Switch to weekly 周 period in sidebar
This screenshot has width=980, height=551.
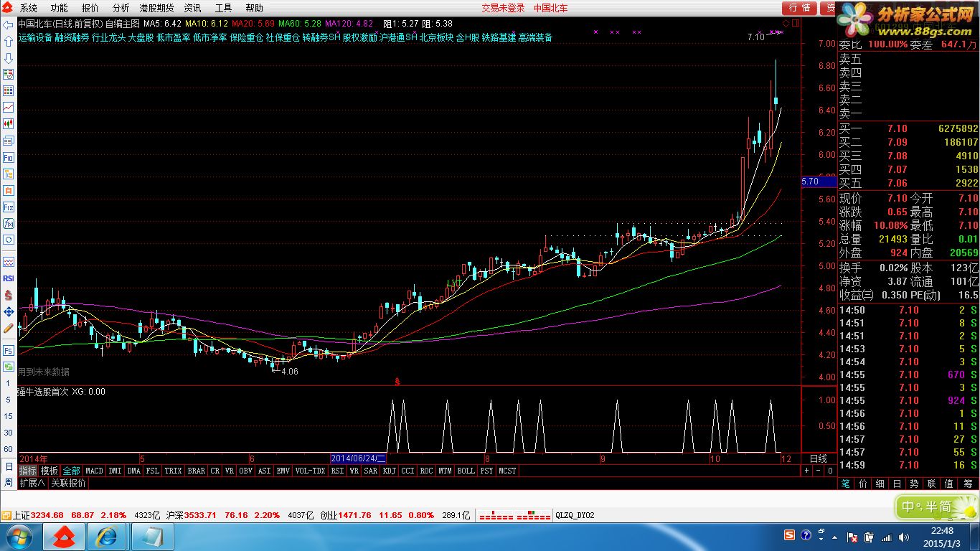[8, 483]
